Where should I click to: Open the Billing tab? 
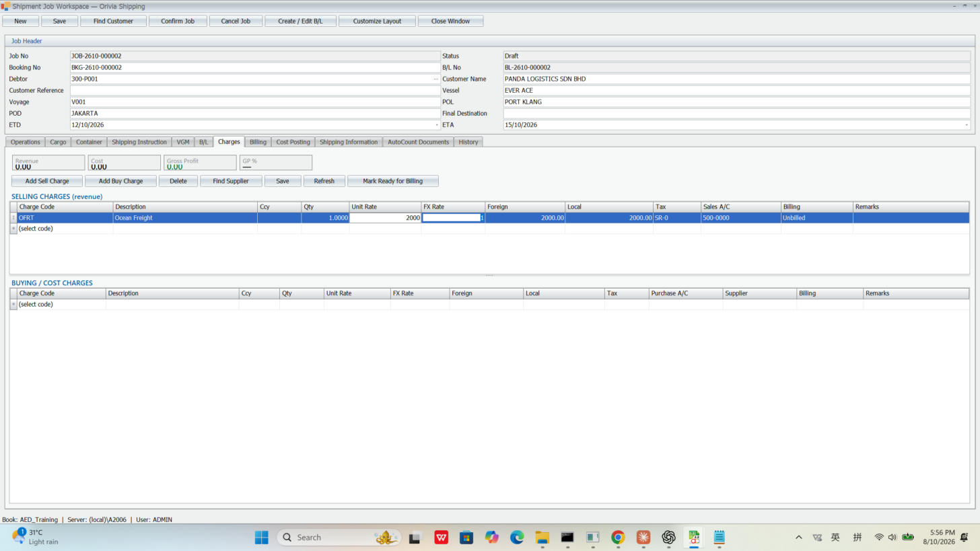[258, 142]
